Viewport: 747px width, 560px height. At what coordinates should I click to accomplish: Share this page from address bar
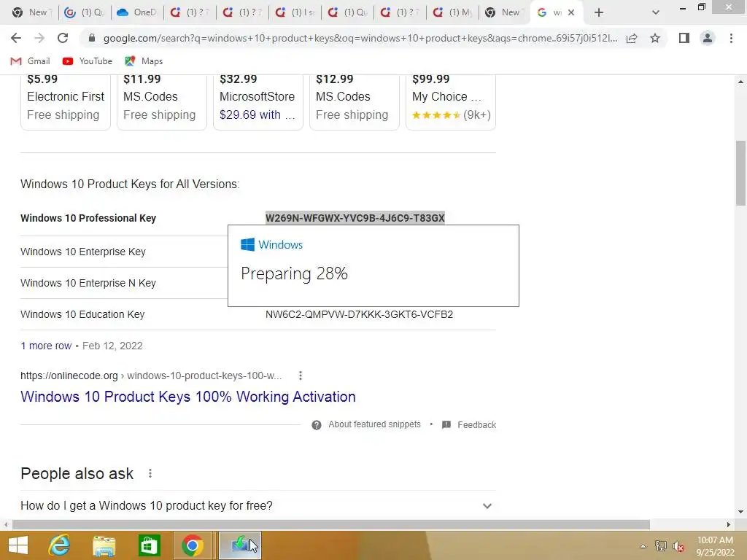coord(632,38)
